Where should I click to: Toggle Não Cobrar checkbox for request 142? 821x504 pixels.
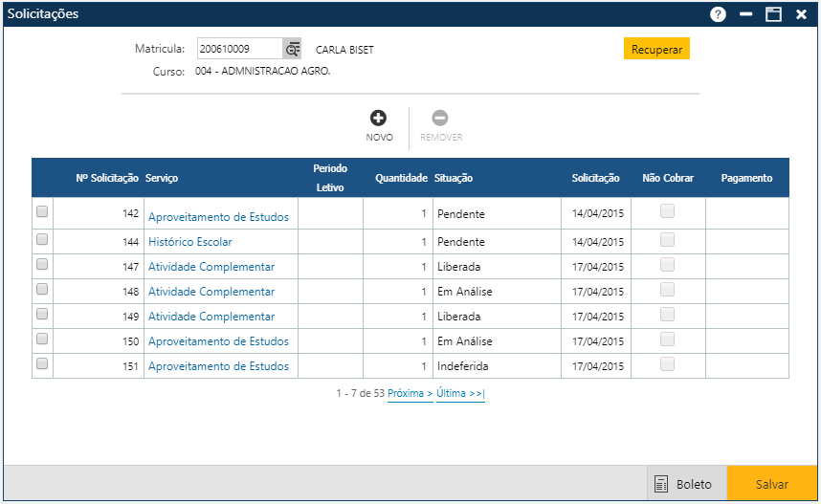click(667, 211)
